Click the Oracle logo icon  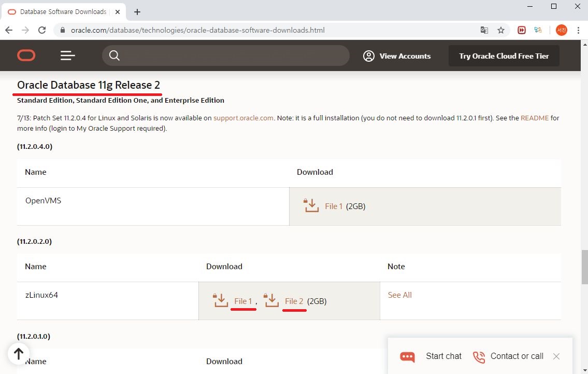pyautogui.click(x=26, y=56)
